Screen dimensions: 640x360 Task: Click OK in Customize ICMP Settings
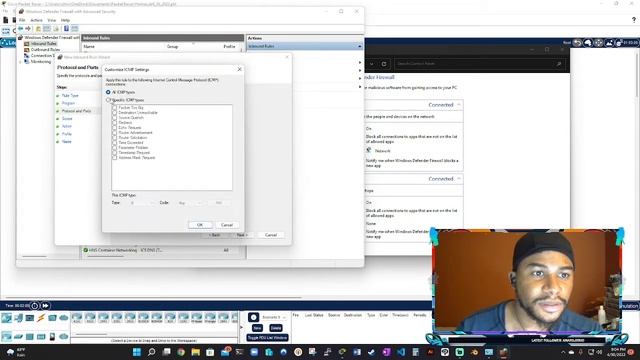click(200, 225)
